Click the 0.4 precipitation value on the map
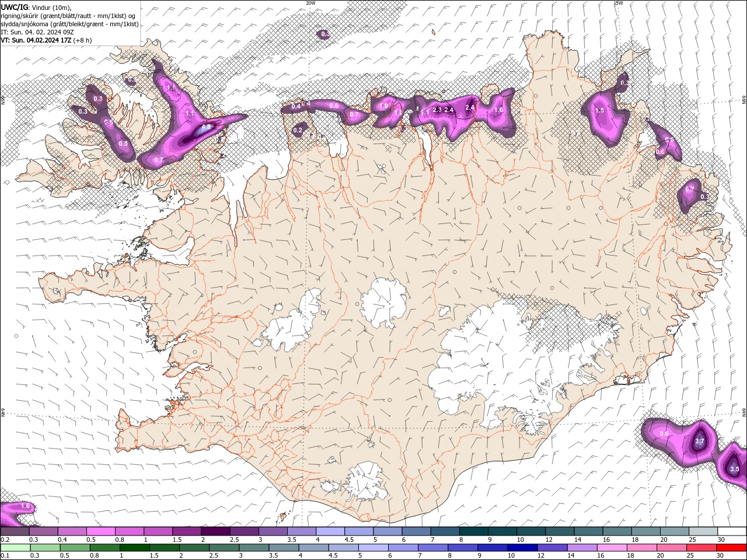The height and width of the screenshot is (560, 747). click(296, 107)
